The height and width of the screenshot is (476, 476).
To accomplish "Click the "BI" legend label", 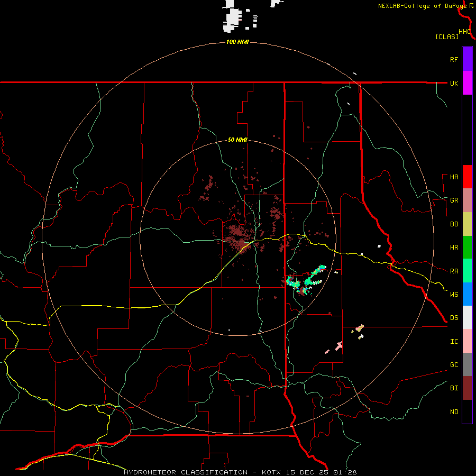I will tap(454, 388).
